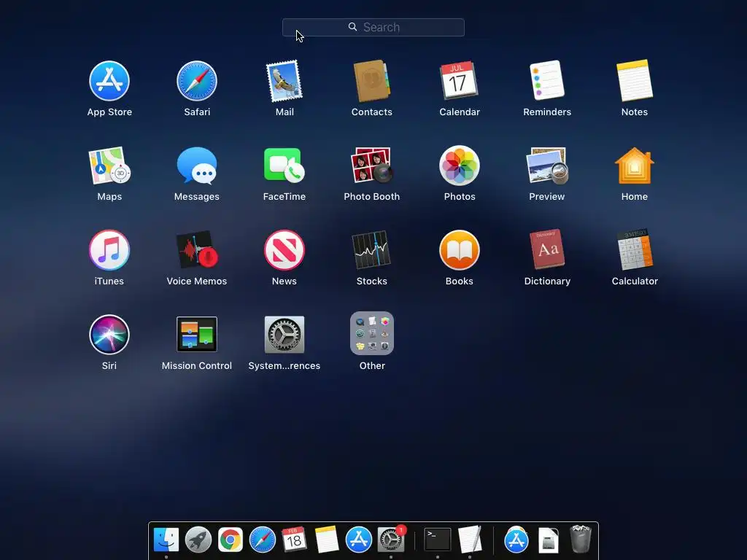Image resolution: width=747 pixels, height=560 pixels.
Task: Open the Dock's App Store icon beside Notes
Action: pos(359,540)
